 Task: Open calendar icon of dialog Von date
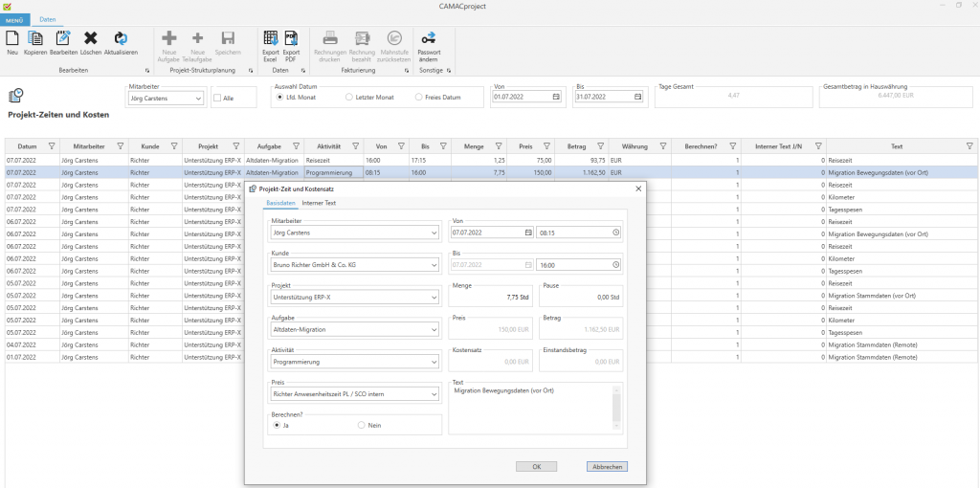coord(528,232)
